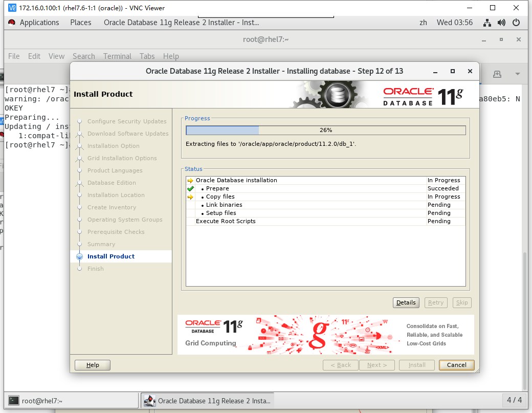Open the power menu icon in top panel

[516, 23]
